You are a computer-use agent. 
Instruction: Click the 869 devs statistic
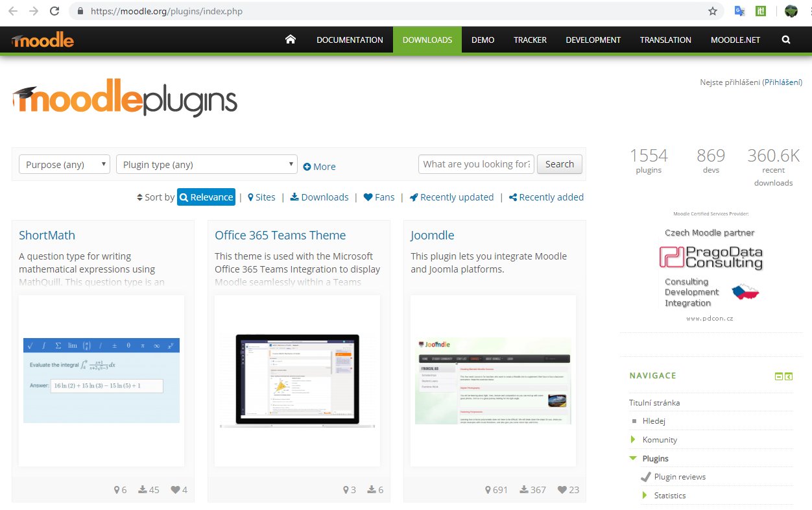click(711, 160)
